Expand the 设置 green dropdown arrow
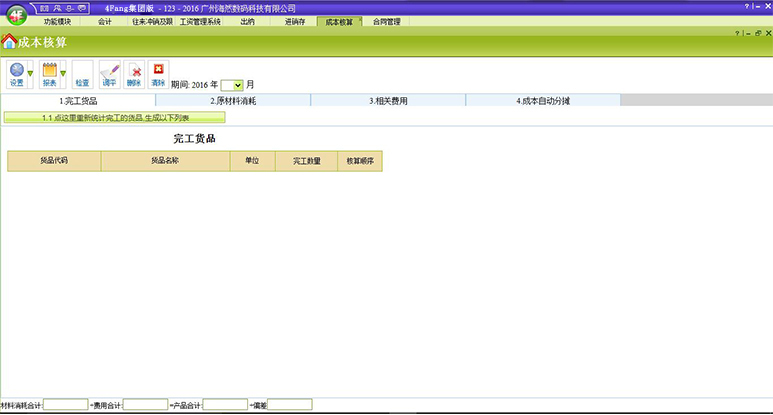773x415 pixels. click(x=30, y=73)
